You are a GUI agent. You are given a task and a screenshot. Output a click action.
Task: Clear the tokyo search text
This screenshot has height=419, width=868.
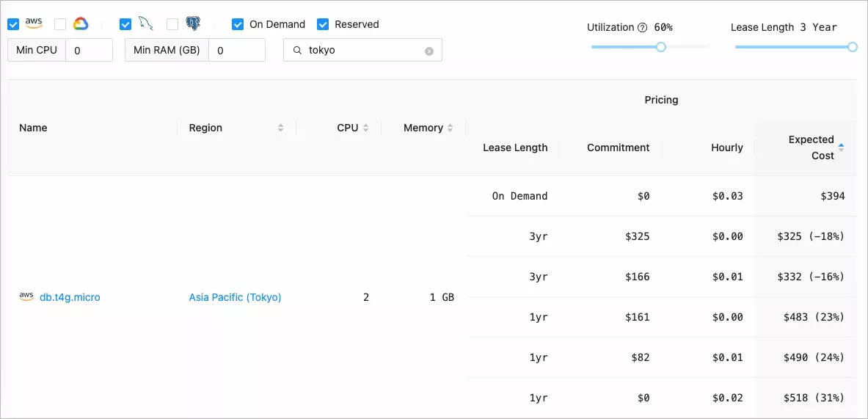[x=429, y=51]
